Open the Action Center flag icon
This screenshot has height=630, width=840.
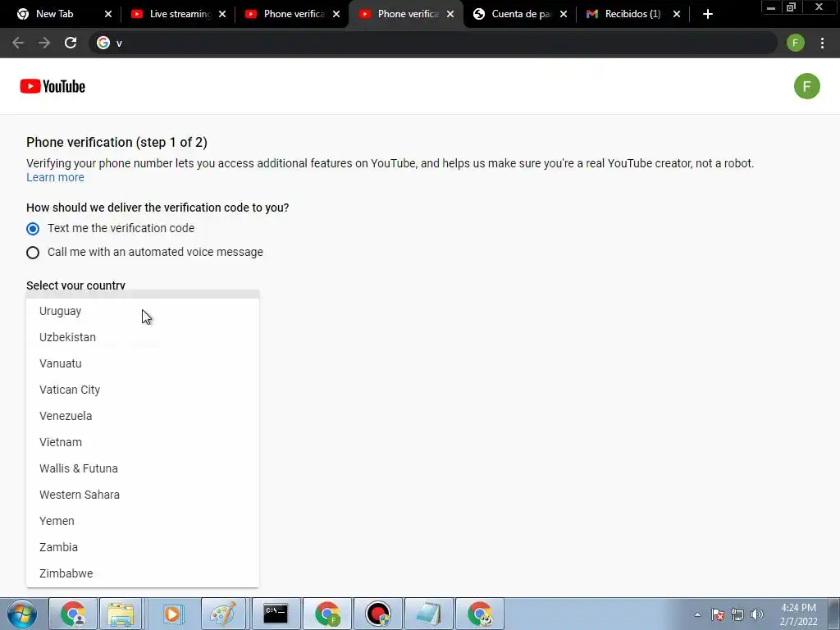click(718, 614)
